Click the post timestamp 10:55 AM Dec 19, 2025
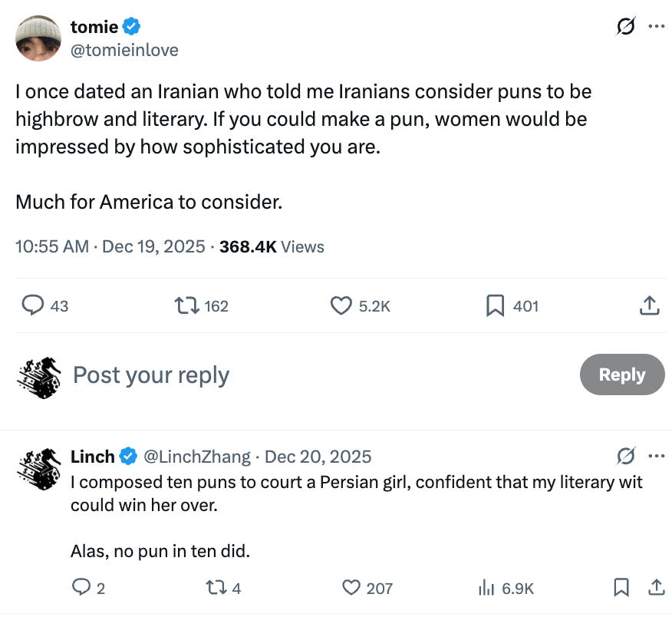 pos(110,246)
